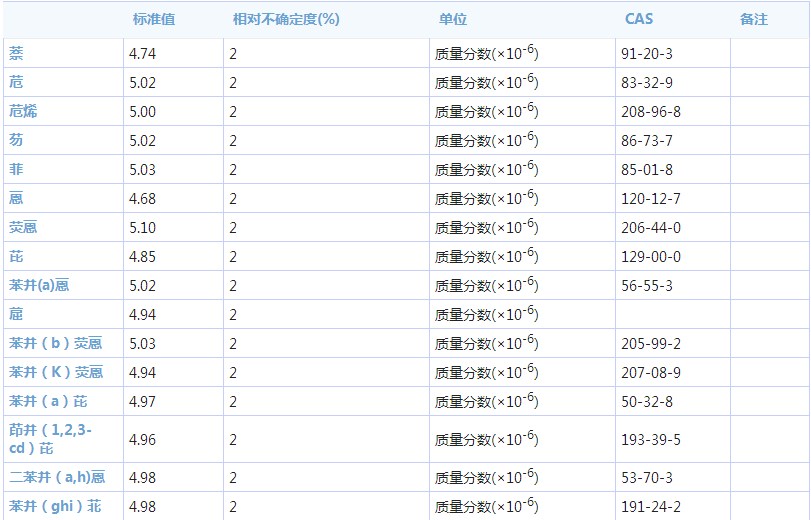The image size is (811, 520).
Task: Click the 菲 compound link
Action: (16, 169)
